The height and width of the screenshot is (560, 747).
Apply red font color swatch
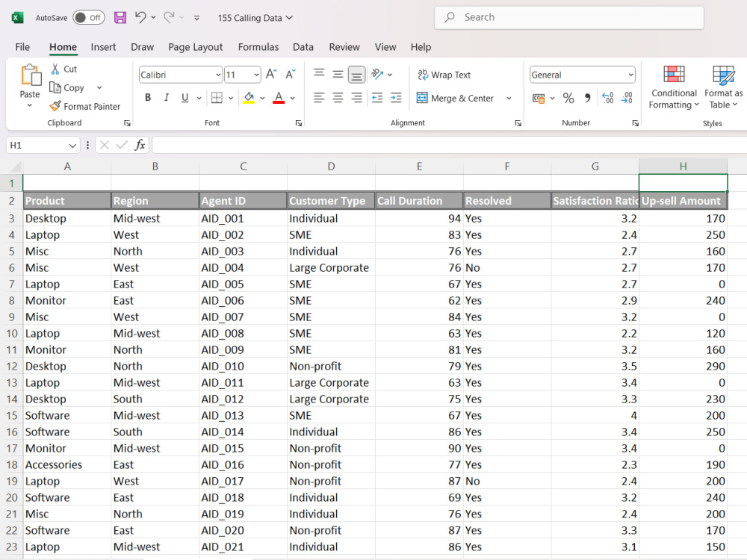[279, 98]
